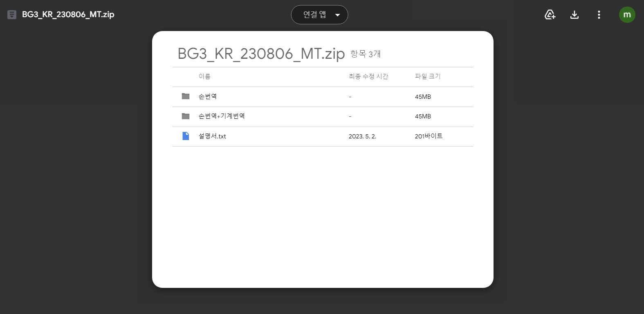The image size is (644, 314).
Task: Click the arrow on the 연결 앱 button
Action: point(337,15)
